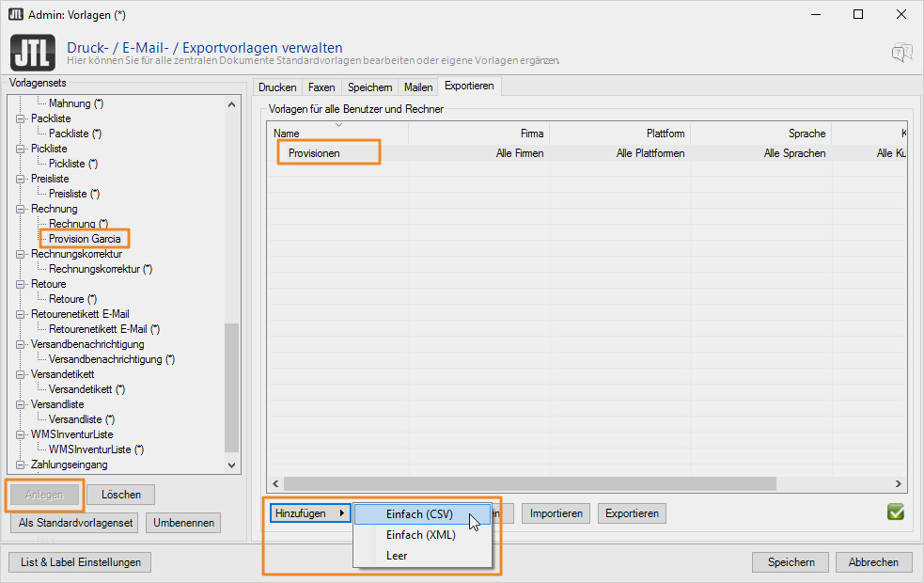Screen dimensions: 924x583
Task: Click the help speech bubble icon
Action: pos(901,53)
